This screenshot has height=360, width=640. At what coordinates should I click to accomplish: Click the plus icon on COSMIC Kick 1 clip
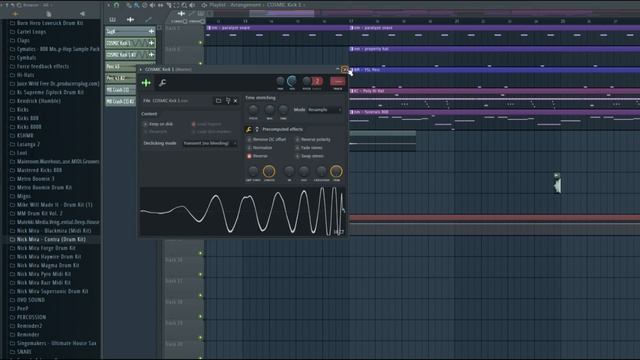tap(151, 43)
